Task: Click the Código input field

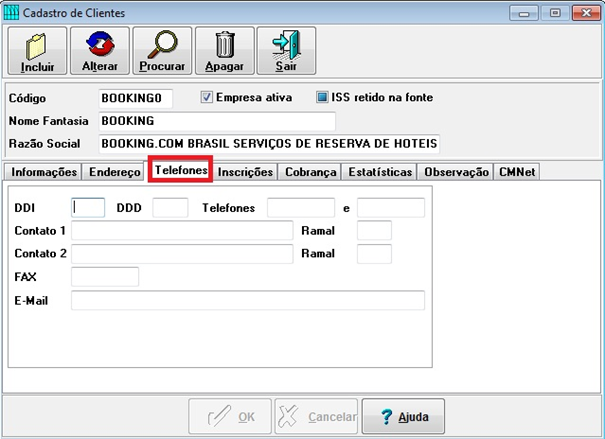Action: point(135,98)
